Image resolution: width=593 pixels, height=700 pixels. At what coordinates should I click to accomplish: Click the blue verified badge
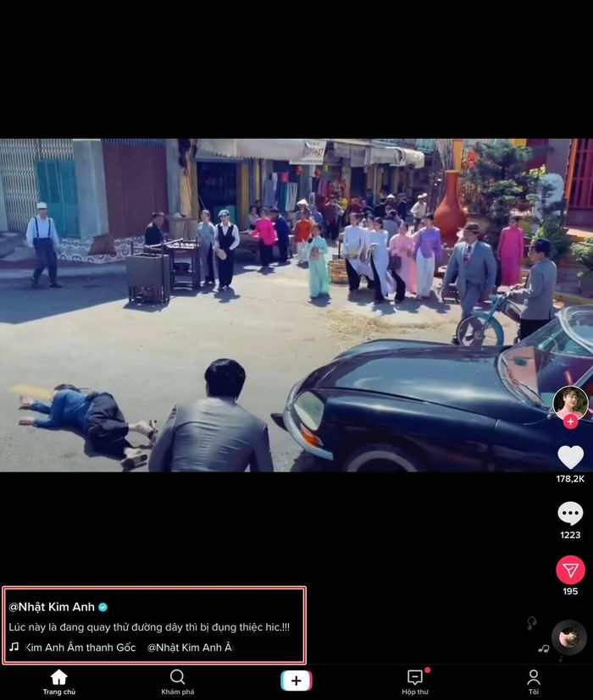tap(103, 607)
